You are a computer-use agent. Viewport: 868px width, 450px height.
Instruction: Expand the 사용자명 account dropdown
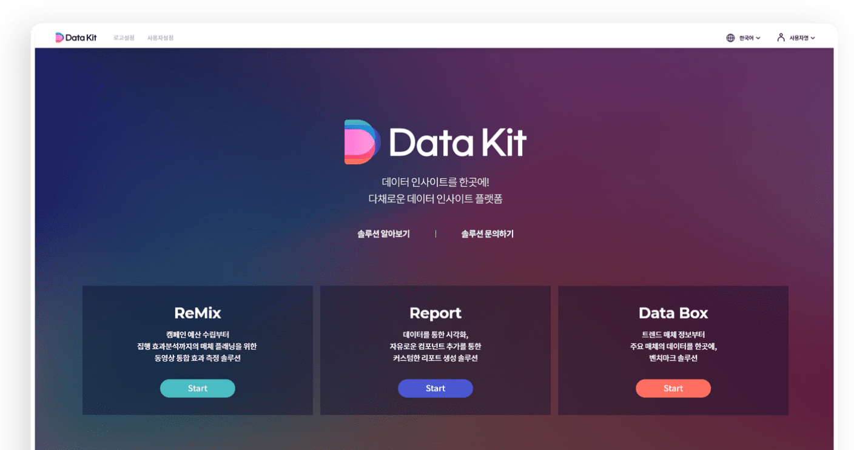800,37
